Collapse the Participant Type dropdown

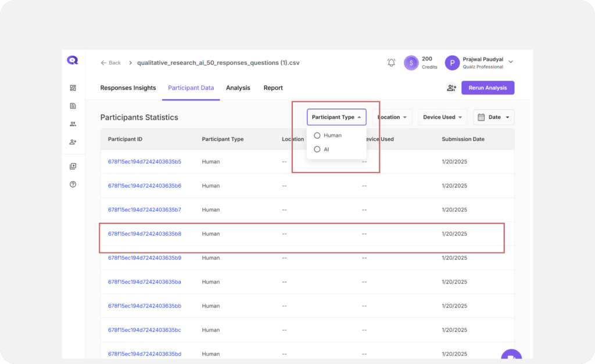tap(336, 117)
